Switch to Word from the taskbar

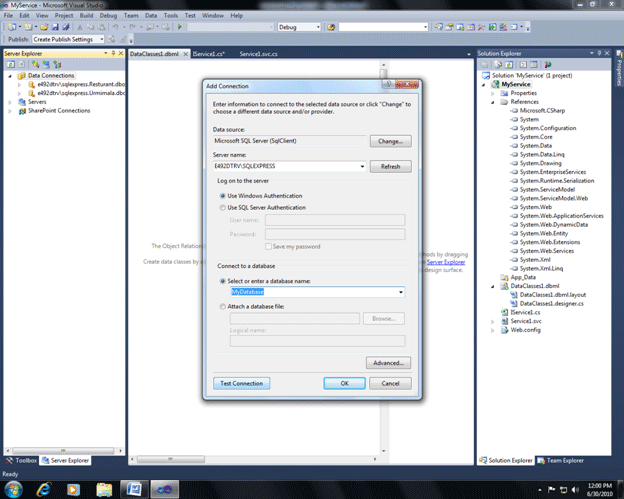pos(134,489)
